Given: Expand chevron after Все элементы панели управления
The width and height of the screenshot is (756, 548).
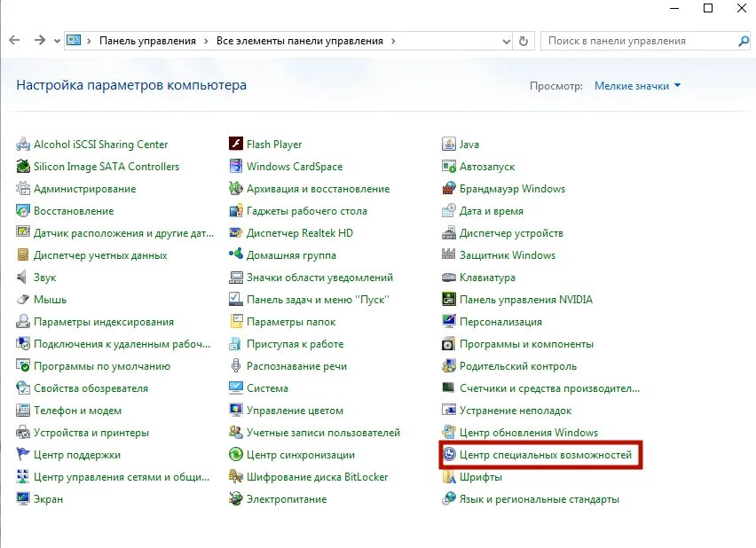Looking at the screenshot, I should pyautogui.click(x=393, y=42).
